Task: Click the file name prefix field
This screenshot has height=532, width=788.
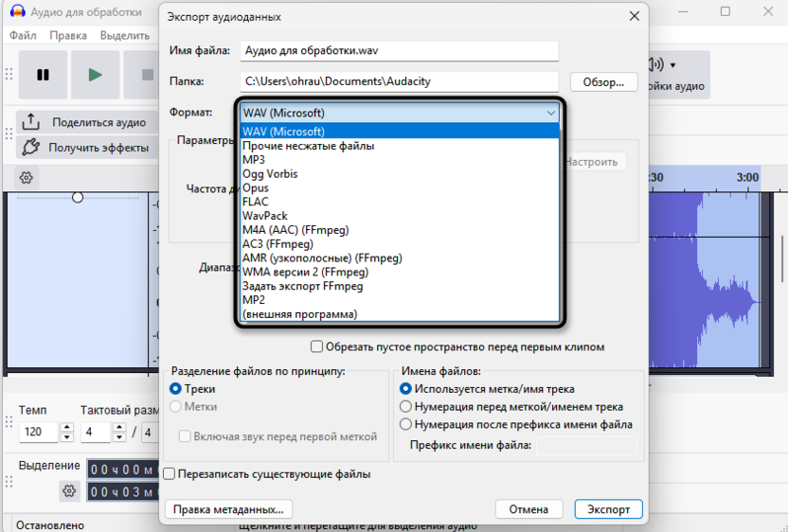Action: tap(586, 445)
